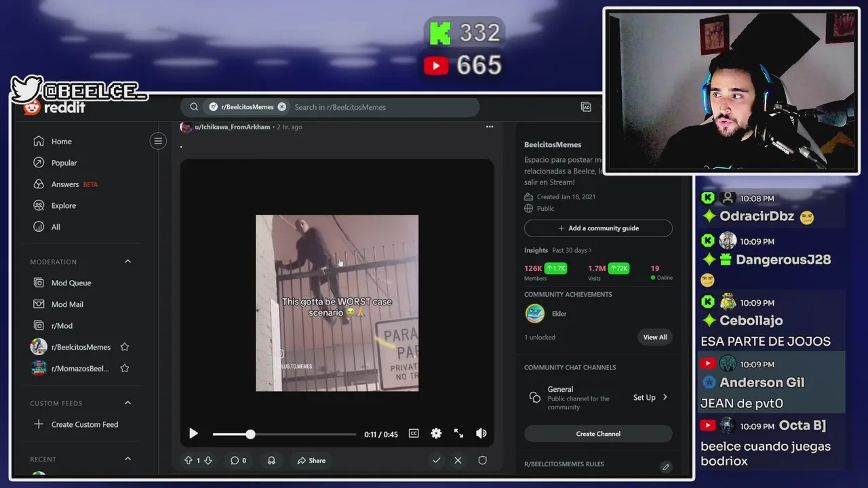
Task: Open the post options three-dot menu
Action: pyautogui.click(x=490, y=127)
